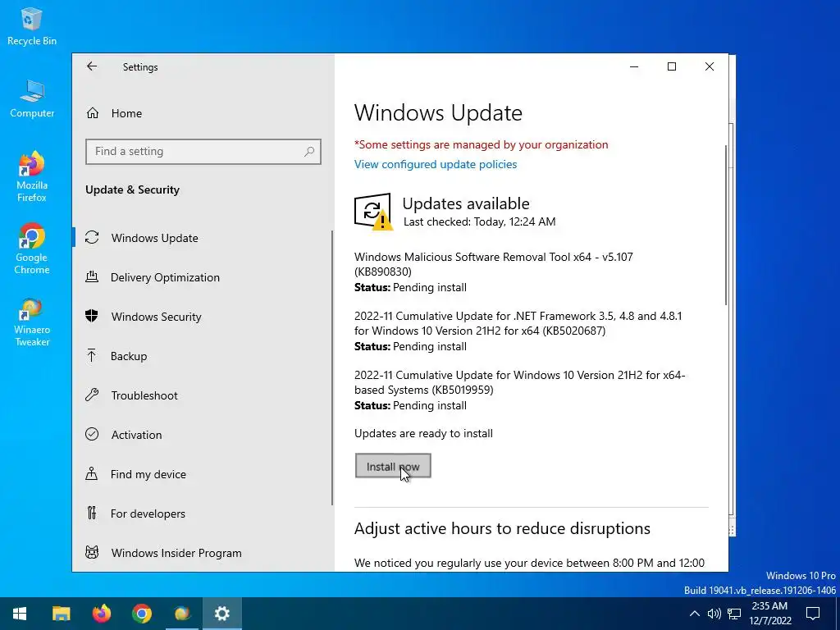This screenshot has width=840, height=630.
Task: Click the Activation checkmark icon
Action: (92, 434)
